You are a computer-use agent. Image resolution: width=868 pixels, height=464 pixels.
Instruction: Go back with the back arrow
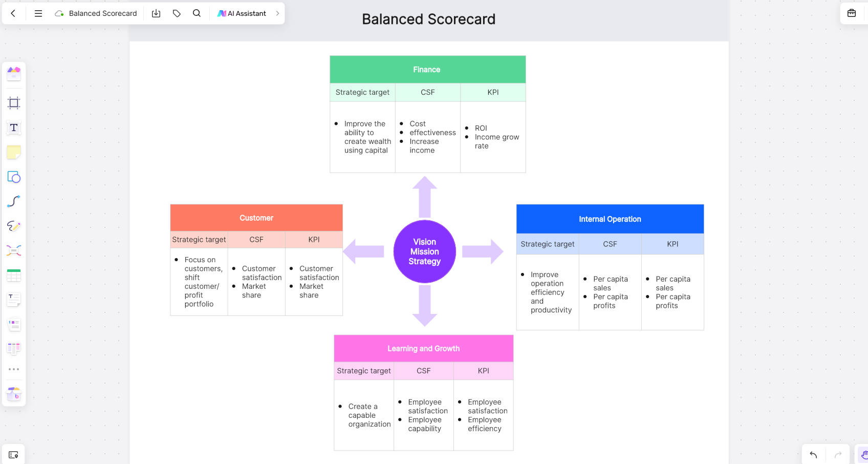(13, 13)
